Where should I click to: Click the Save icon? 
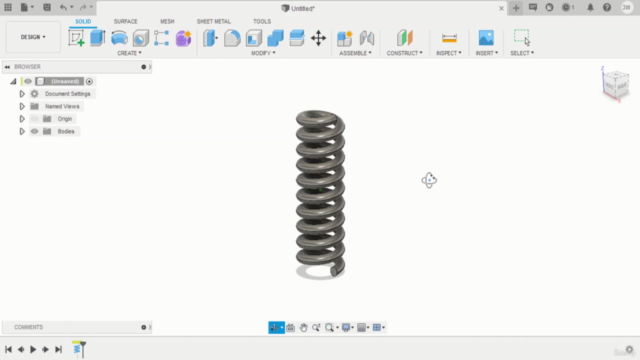pyautogui.click(x=47, y=7)
